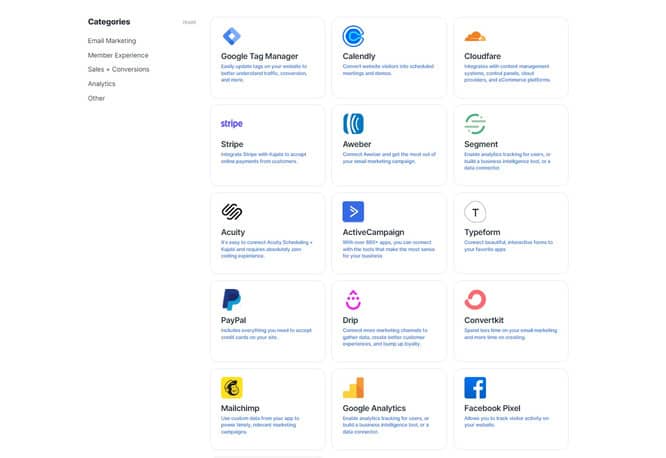Viewport: 666px width, 458px height.
Task: Click the description text under Segment
Action: [x=507, y=161]
